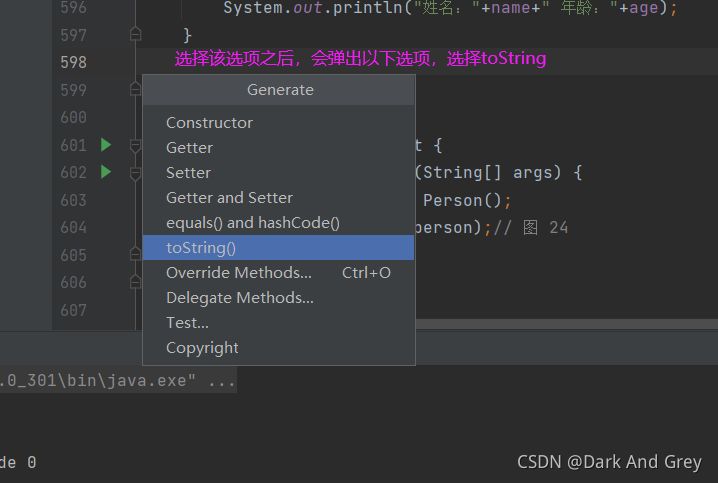Click the System.out.println code line
The width and height of the screenshot is (718, 483).
point(450,8)
